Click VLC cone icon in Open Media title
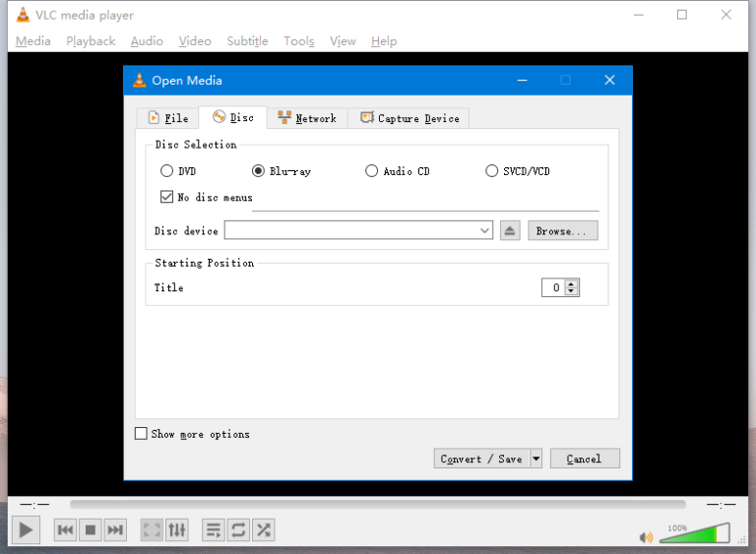The height and width of the screenshot is (554, 756). [140, 80]
